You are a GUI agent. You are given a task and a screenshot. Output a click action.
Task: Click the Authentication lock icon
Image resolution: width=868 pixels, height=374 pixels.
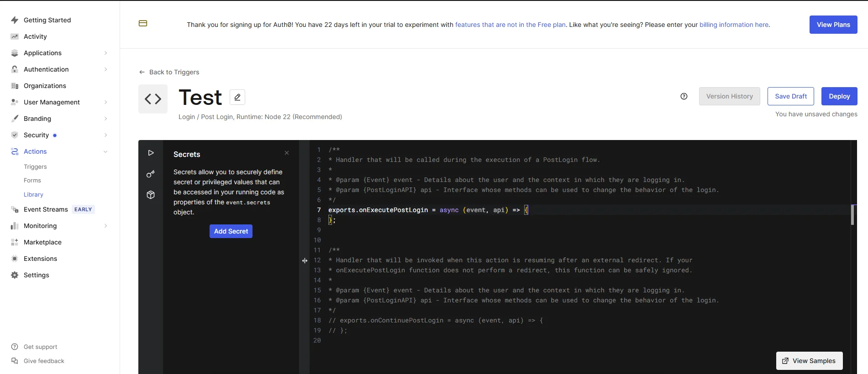(x=15, y=69)
